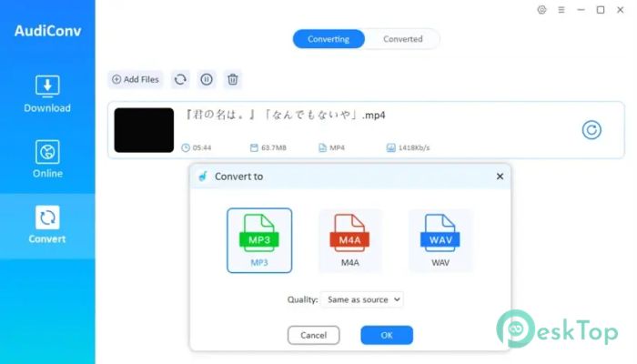637x364 pixels.
Task: Click the convert icon on the mp4 file row
Action: (x=591, y=130)
